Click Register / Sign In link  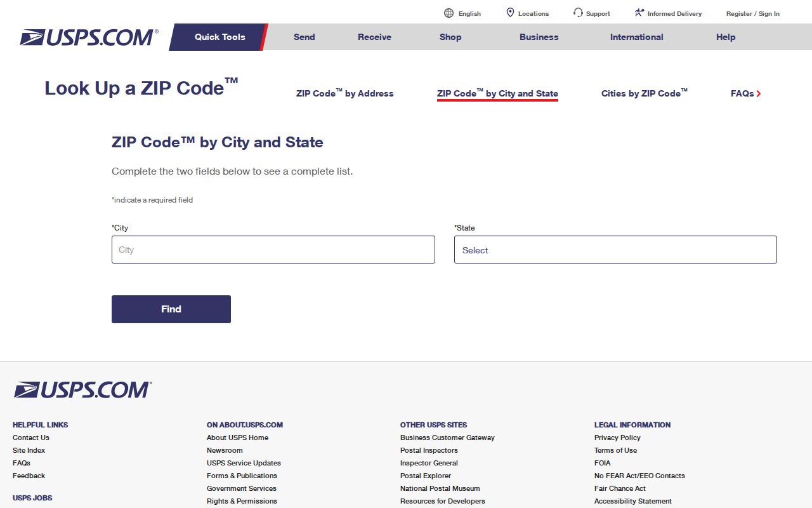(x=753, y=13)
